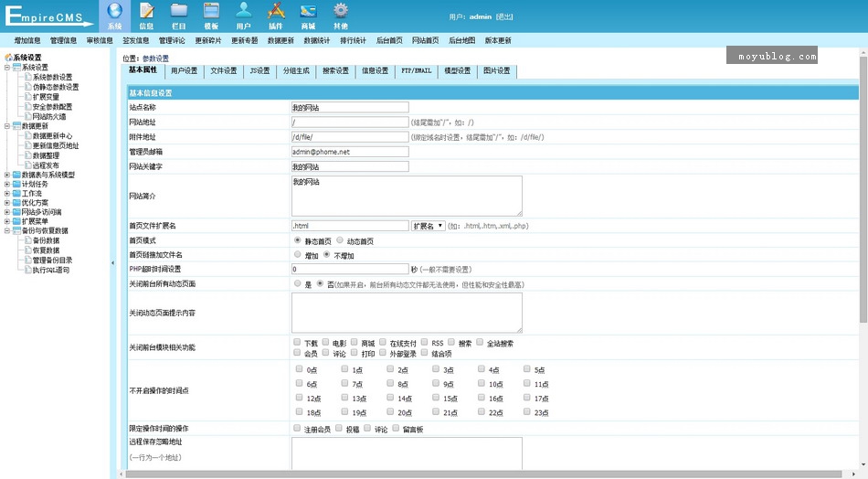Click the folder icon of 网站多访问端
Viewport: 868px width, 479px height.
pos(16,211)
